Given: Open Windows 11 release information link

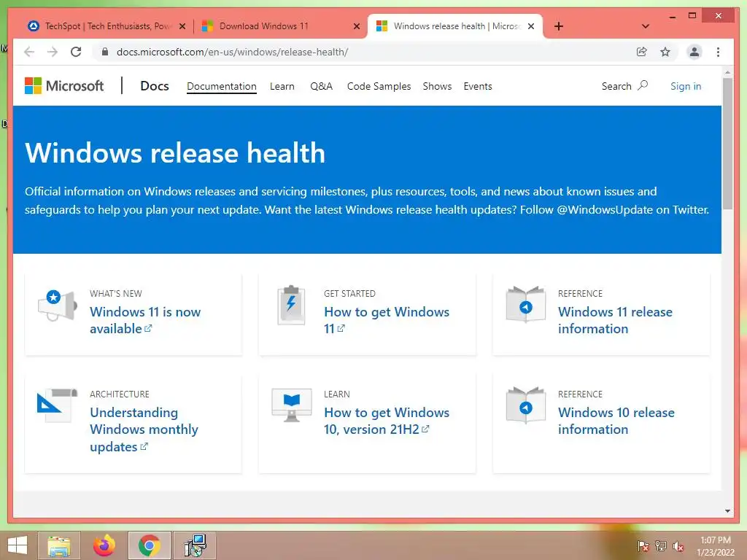Looking at the screenshot, I should [615, 320].
